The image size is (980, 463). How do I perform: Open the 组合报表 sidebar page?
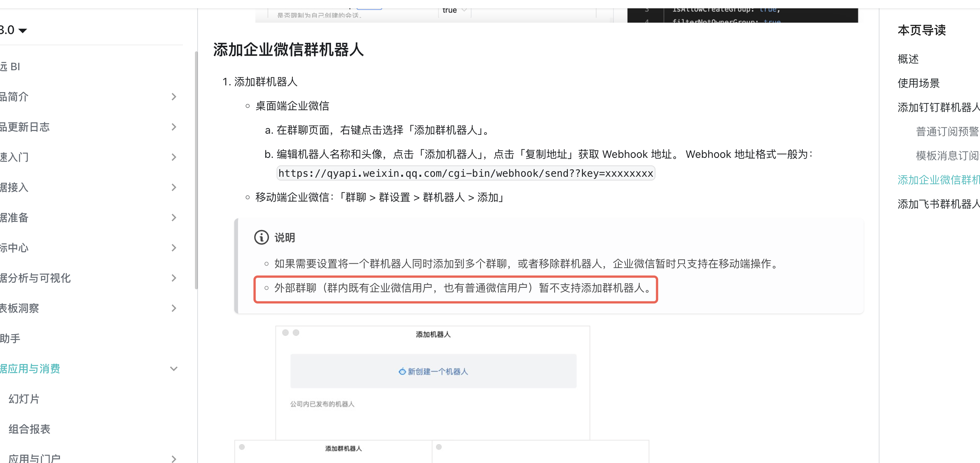click(29, 429)
